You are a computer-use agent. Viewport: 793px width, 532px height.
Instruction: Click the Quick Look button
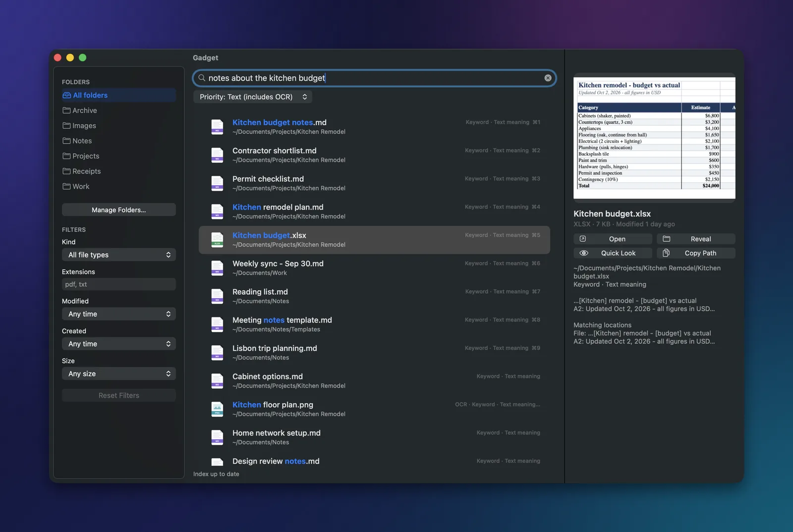613,253
